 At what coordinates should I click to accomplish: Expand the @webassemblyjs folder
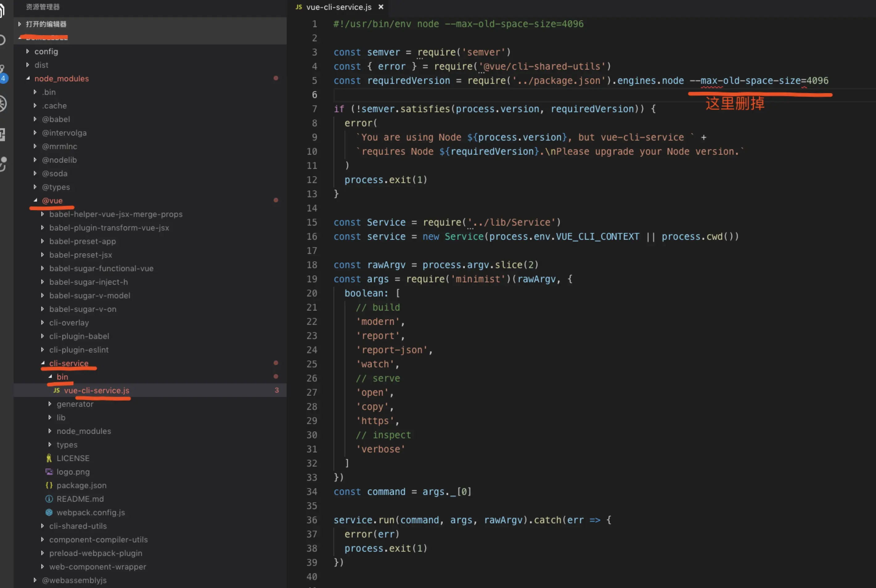point(150,580)
